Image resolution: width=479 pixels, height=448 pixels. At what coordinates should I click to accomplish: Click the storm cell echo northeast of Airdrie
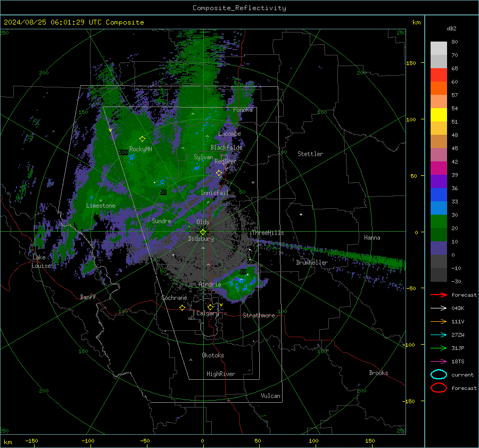pyautogui.click(x=241, y=283)
